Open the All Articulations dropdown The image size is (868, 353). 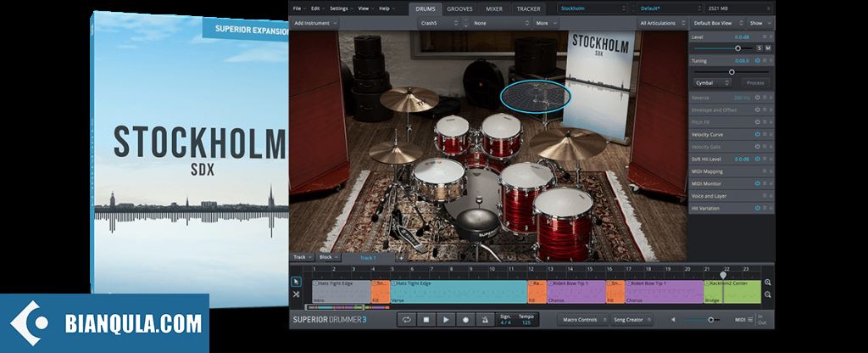click(x=662, y=23)
